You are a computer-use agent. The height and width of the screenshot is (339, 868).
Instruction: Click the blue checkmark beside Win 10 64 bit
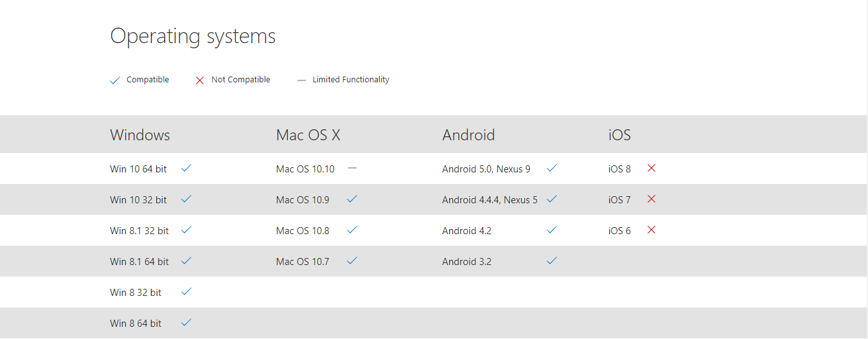tap(186, 168)
